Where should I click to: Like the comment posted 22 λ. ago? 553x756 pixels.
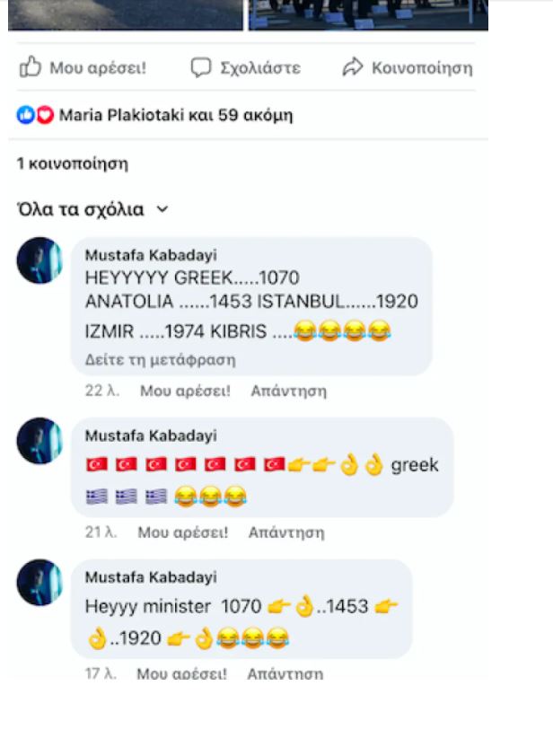(185, 391)
